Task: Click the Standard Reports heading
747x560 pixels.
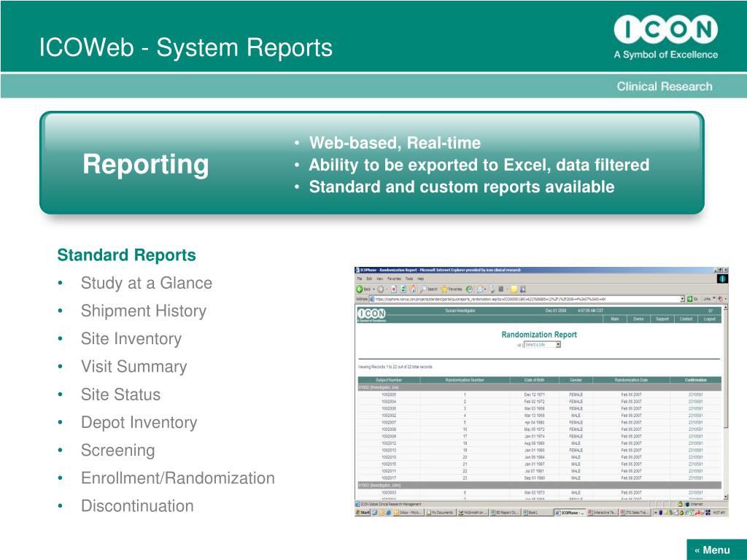Action: (126, 254)
